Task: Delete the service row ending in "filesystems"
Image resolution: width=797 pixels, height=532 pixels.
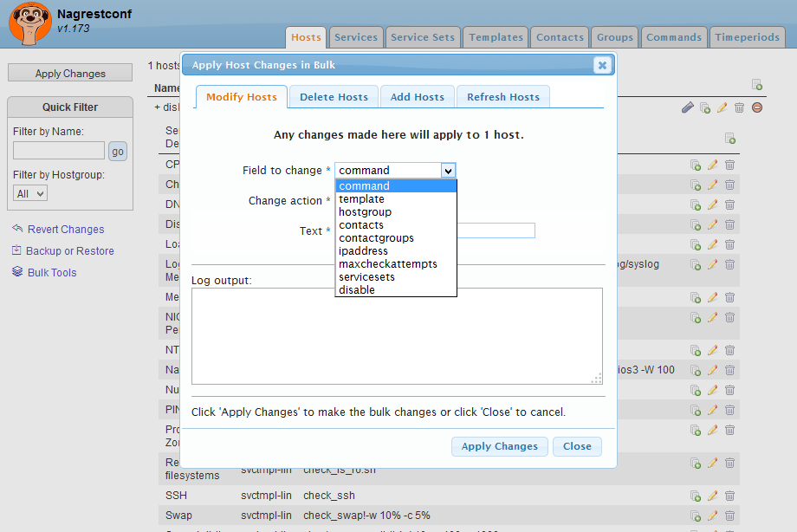Action: [730, 463]
